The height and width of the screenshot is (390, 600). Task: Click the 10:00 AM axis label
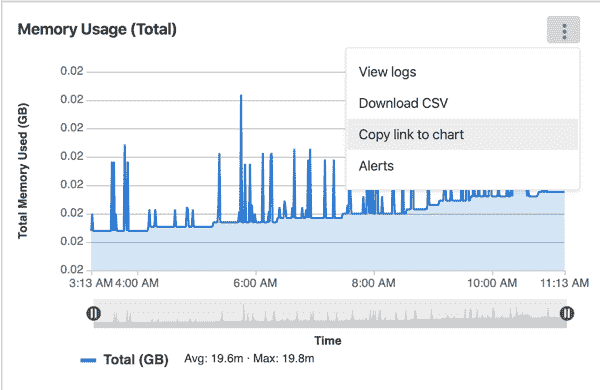(492, 283)
